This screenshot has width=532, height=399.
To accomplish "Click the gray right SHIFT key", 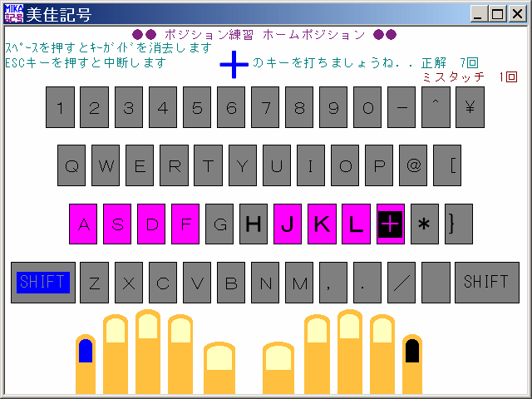I will [x=486, y=283].
